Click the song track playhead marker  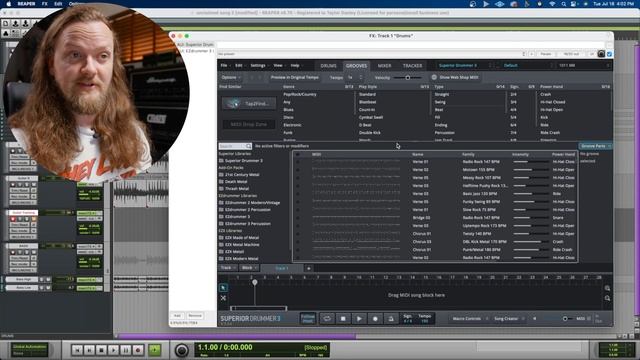tap(255, 282)
